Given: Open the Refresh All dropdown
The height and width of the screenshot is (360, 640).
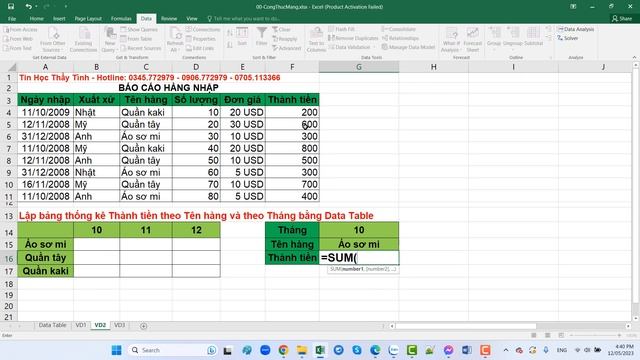Looking at the screenshot, I should coord(175,40).
